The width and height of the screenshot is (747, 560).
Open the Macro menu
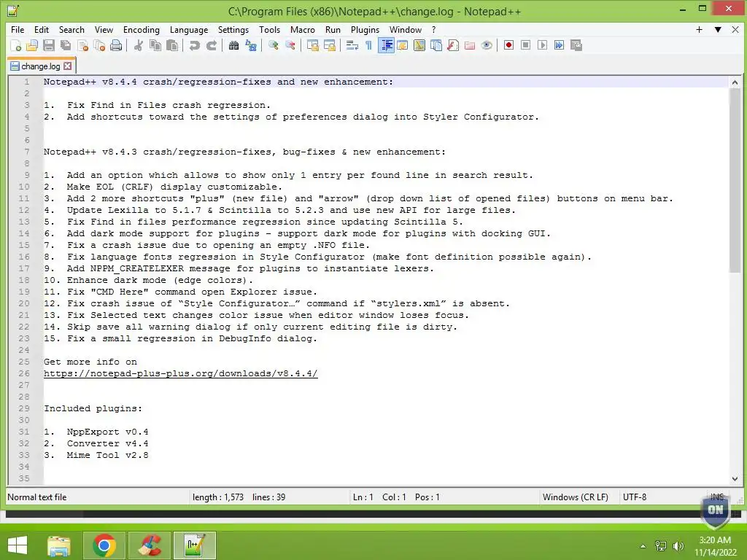303,29
